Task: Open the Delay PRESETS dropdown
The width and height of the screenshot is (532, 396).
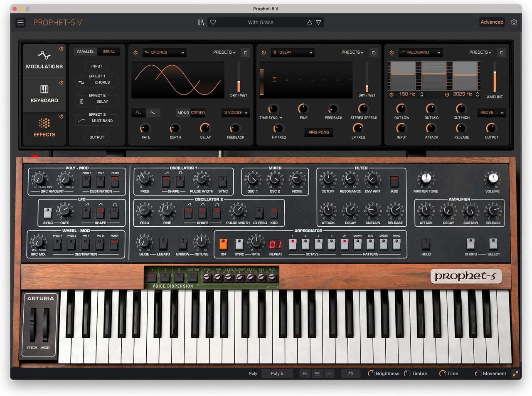Action: pos(352,52)
